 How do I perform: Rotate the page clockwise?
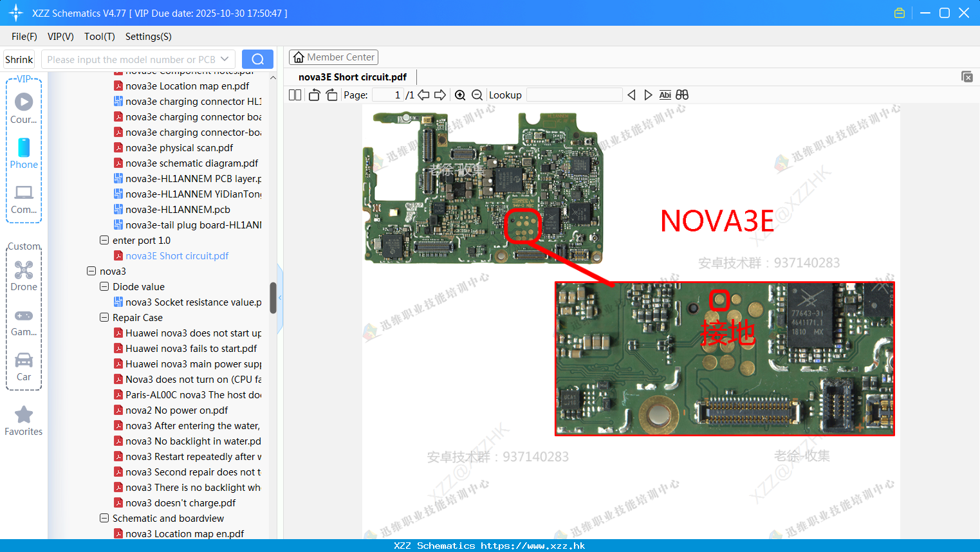tap(331, 95)
